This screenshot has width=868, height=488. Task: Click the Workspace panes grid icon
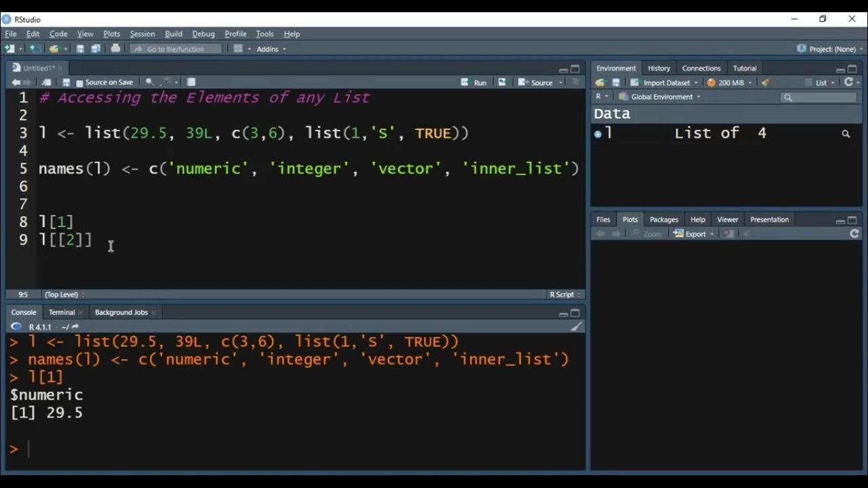[x=238, y=49]
